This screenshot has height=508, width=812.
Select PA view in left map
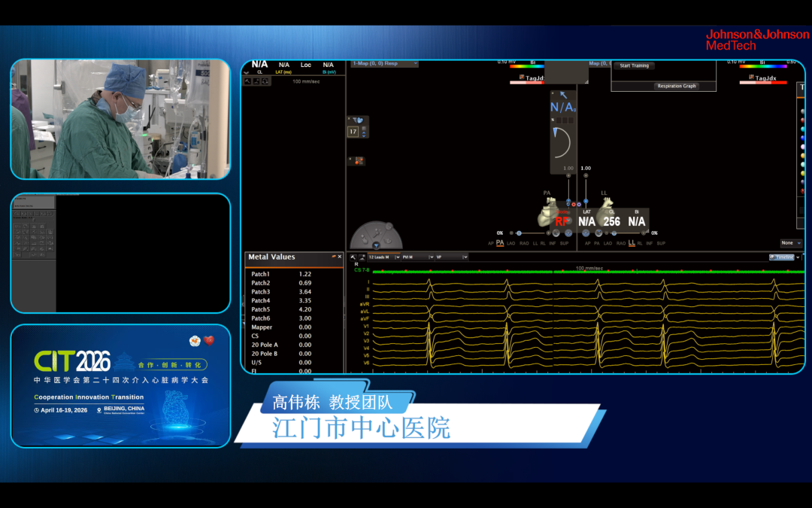(x=500, y=243)
